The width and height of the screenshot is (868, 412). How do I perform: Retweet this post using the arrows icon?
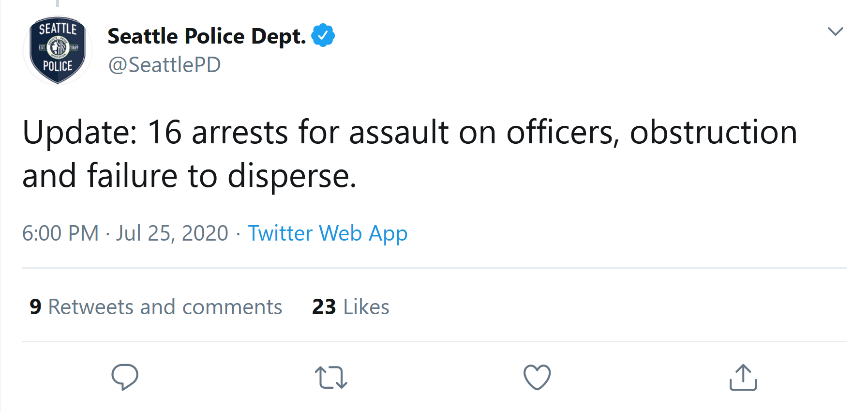point(331,378)
